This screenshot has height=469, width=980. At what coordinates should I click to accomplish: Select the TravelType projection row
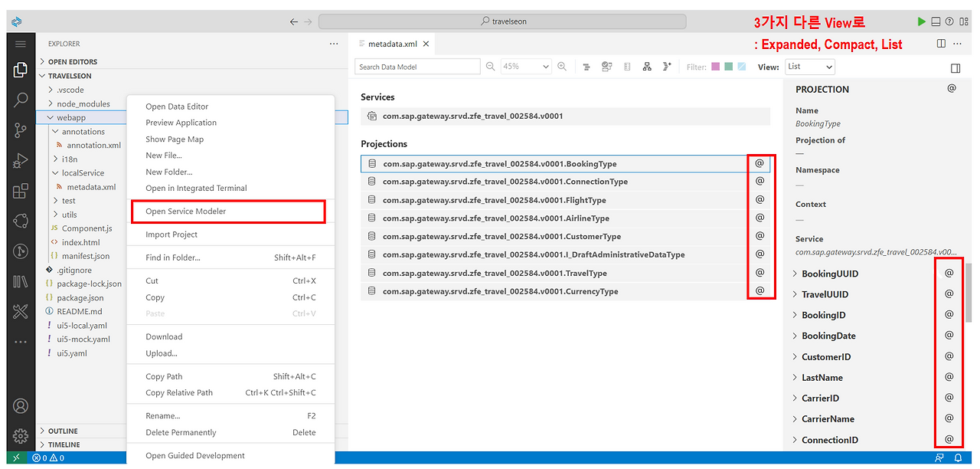565,273
